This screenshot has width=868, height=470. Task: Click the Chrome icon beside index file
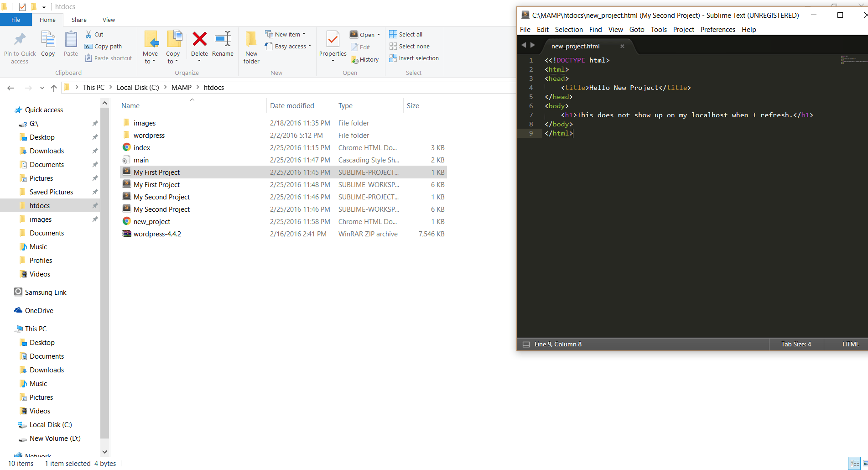(x=126, y=147)
